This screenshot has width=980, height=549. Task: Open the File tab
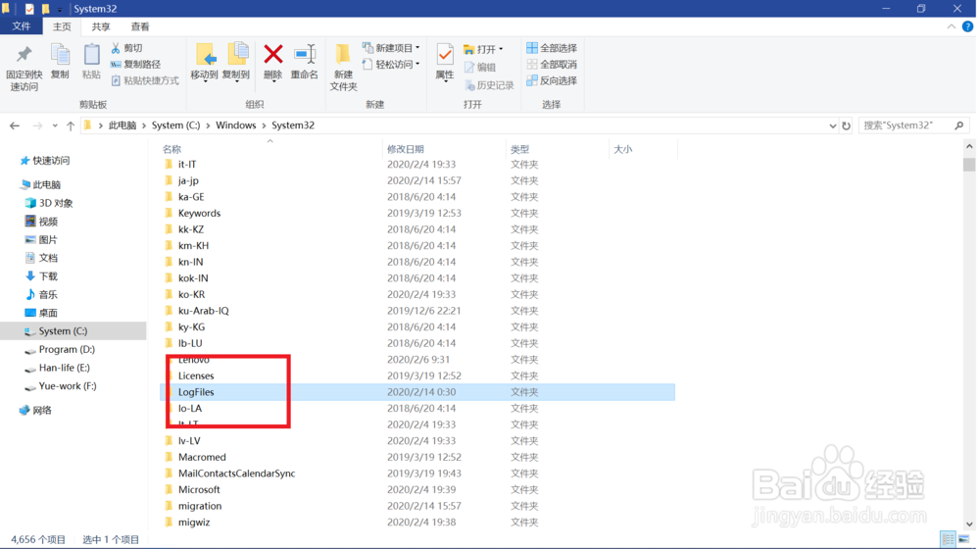tap(21, 26)
